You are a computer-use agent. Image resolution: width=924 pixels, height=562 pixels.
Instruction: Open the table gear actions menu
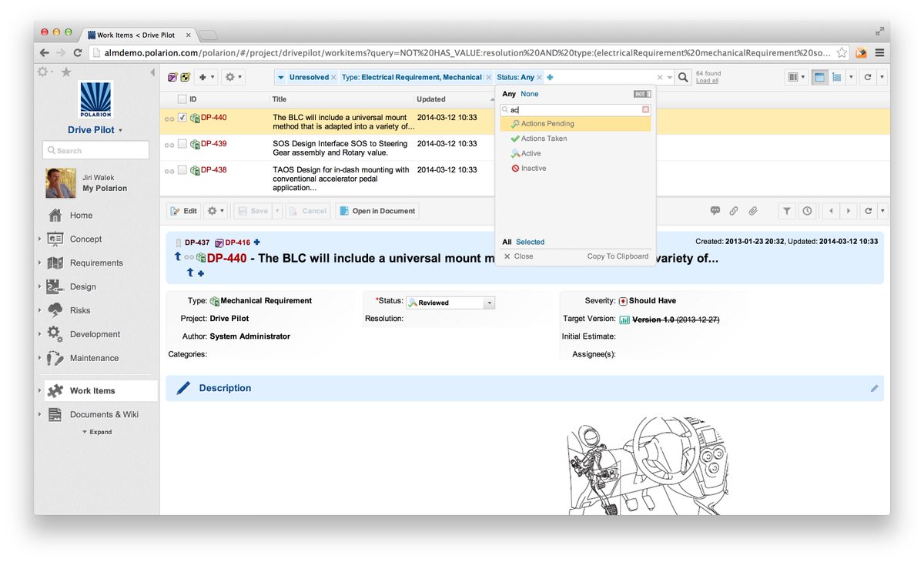coord(233,77)
